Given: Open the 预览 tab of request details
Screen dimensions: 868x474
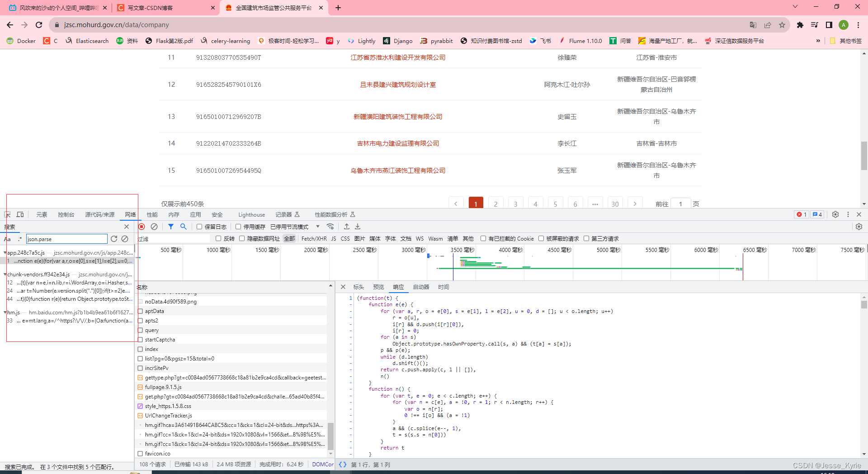Looking at the screenshot, I should (378, 287).
